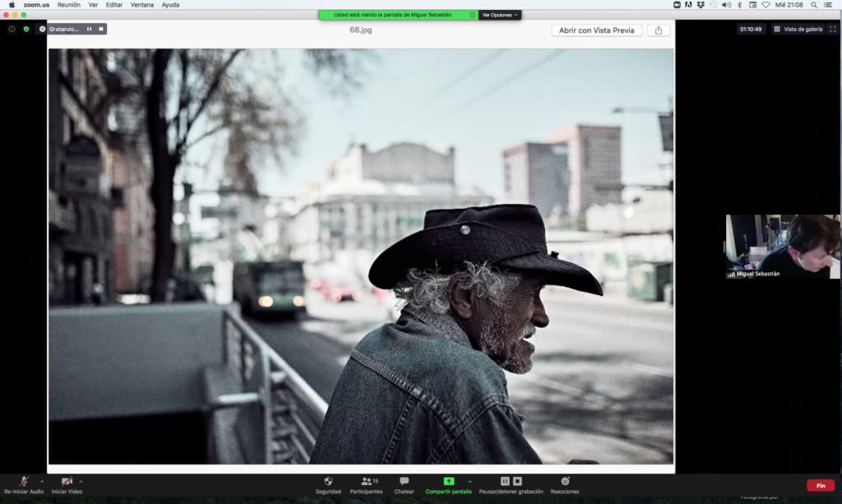Start camera with Iniciar Video

click(x=67, y=482)
